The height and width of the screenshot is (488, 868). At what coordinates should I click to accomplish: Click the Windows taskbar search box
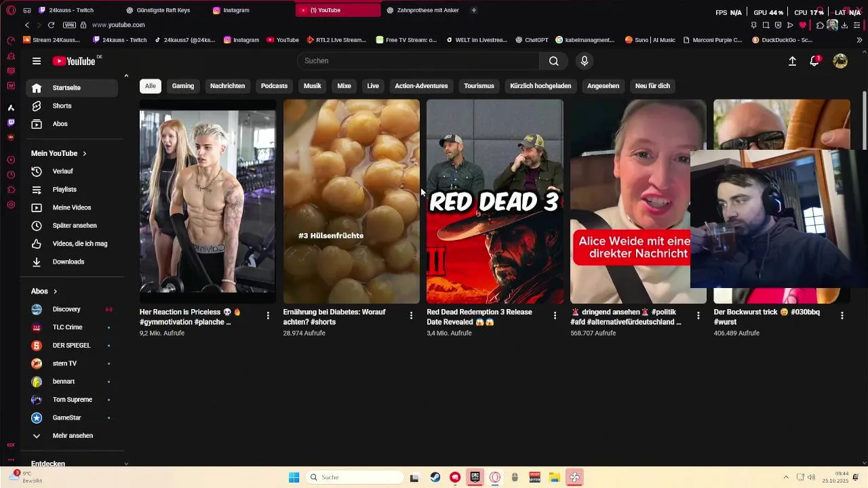(x=355, y=477)
